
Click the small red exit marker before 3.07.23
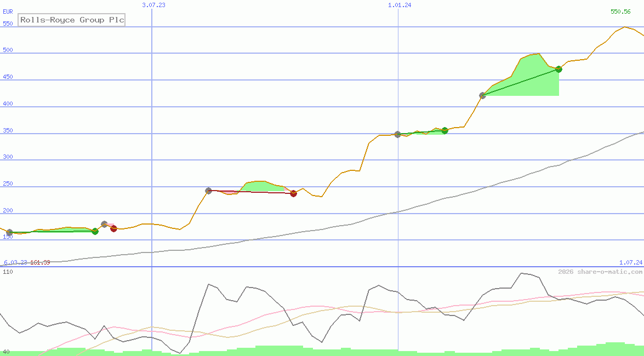(113, 228)
